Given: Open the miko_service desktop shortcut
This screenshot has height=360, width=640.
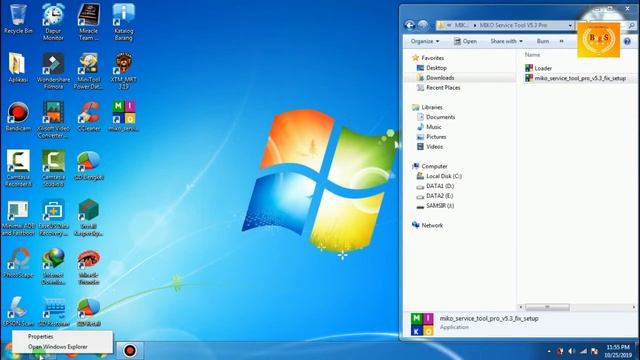Looking at the screenshot, I should coord(124,117).
